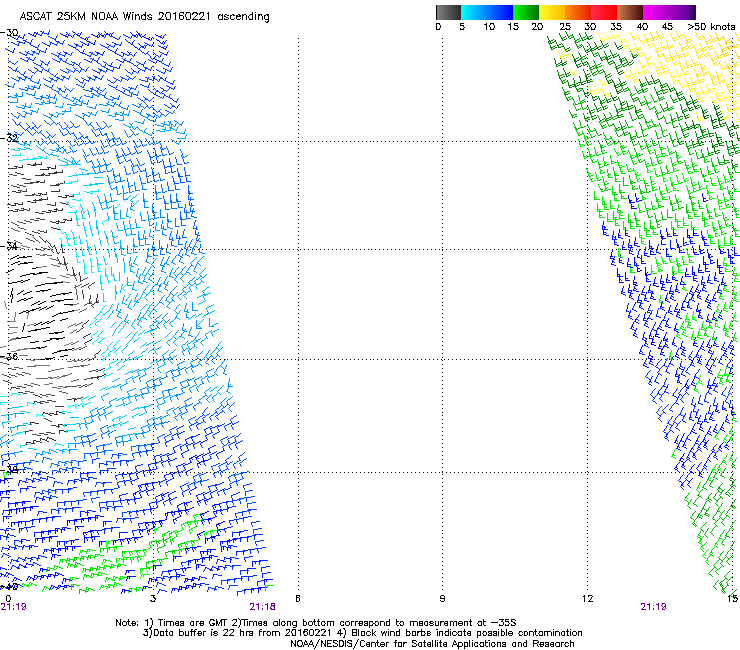Click the '-36' latitude axis label

tap(9, 356)
